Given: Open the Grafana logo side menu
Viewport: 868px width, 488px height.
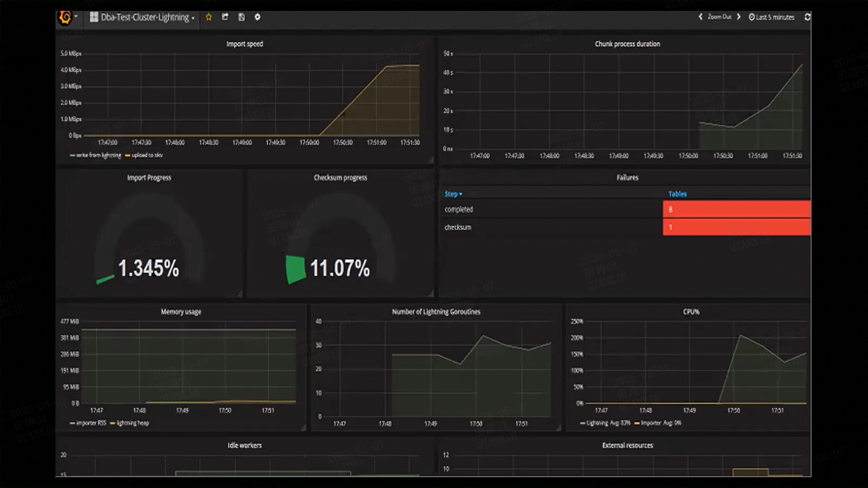Looking at the screenshot, I should [66, 18].
